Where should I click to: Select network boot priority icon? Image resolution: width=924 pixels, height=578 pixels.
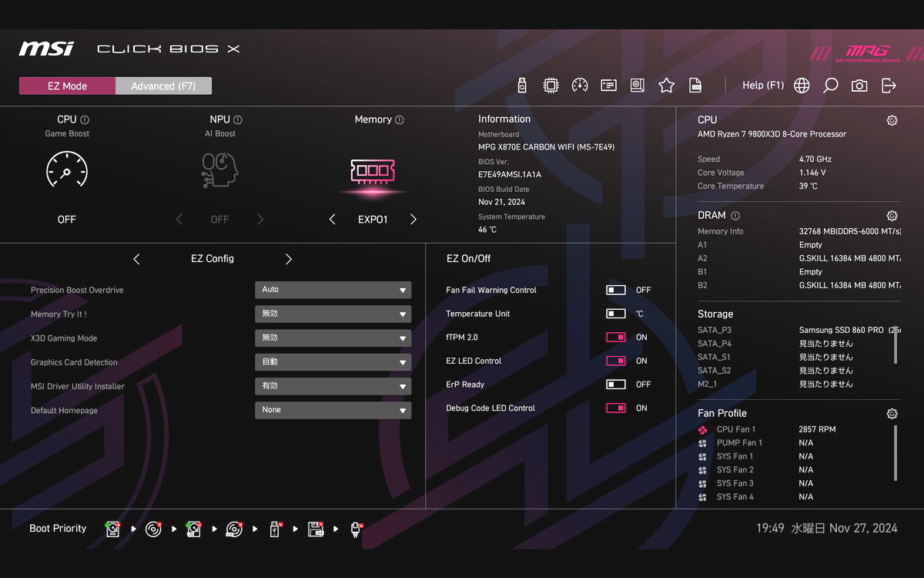point(356,529)
